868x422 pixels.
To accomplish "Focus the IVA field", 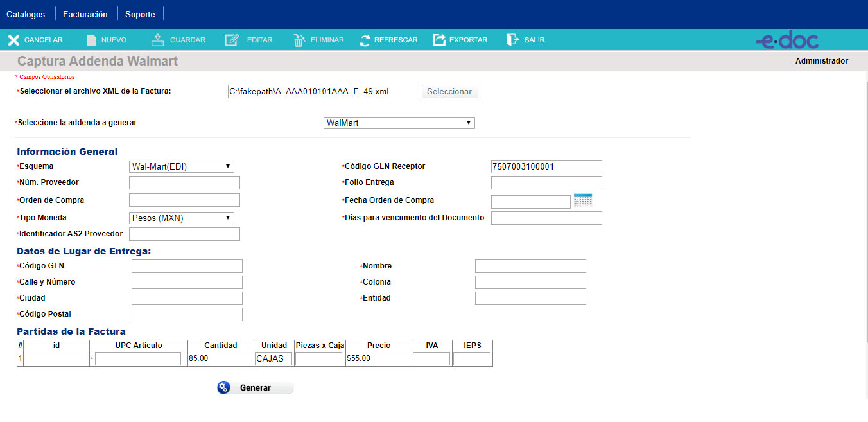I will tap(431, 358).
